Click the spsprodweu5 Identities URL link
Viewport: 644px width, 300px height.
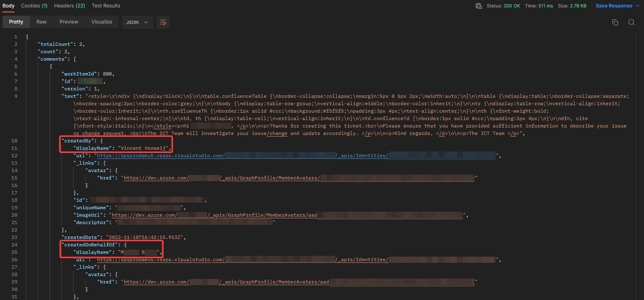click(x=161, y=156)
